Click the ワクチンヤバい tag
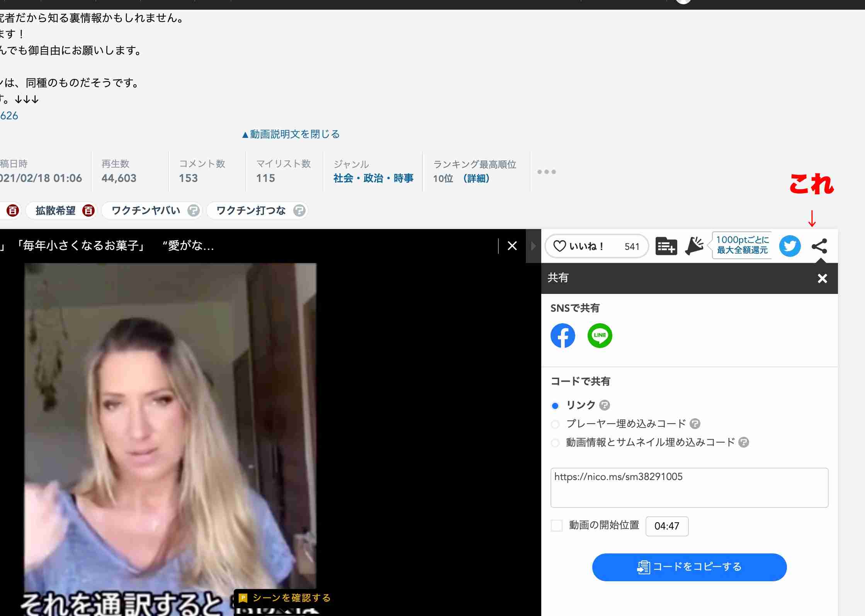The height and width of the screenshot is (616, 865). (146, 210)
